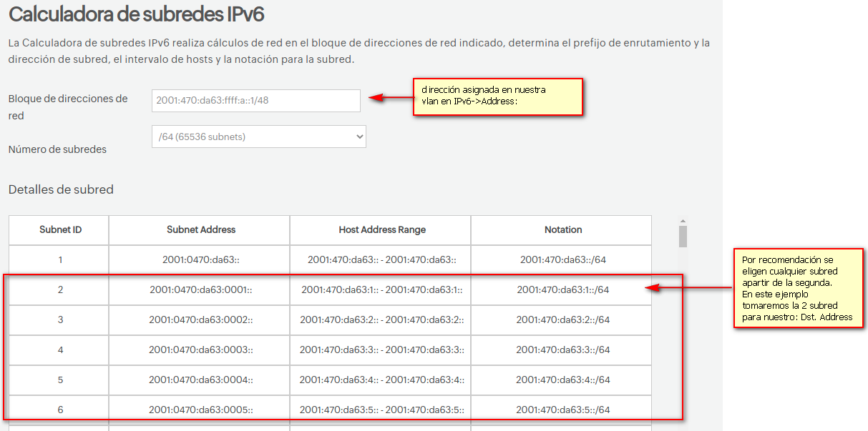Click the yellow note recommending second subnet
This screenshot has height=431, width=868.
click(x=798, y=288)
